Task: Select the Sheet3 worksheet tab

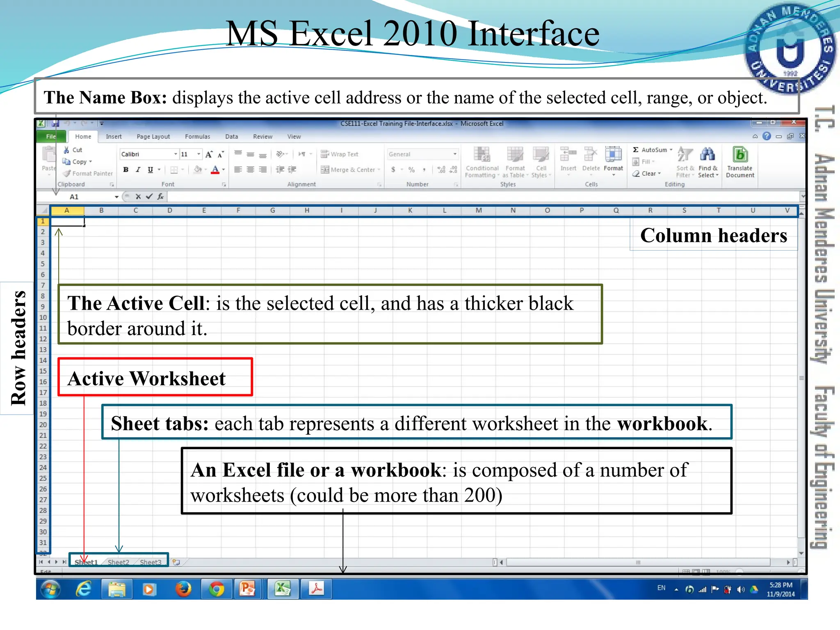Action: click(x=151, y=562)
